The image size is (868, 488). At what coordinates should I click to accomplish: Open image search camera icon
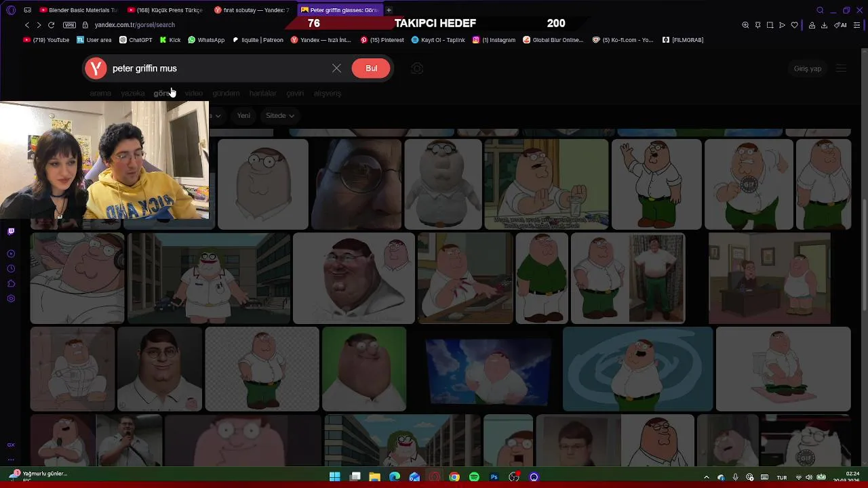[417, 68]
